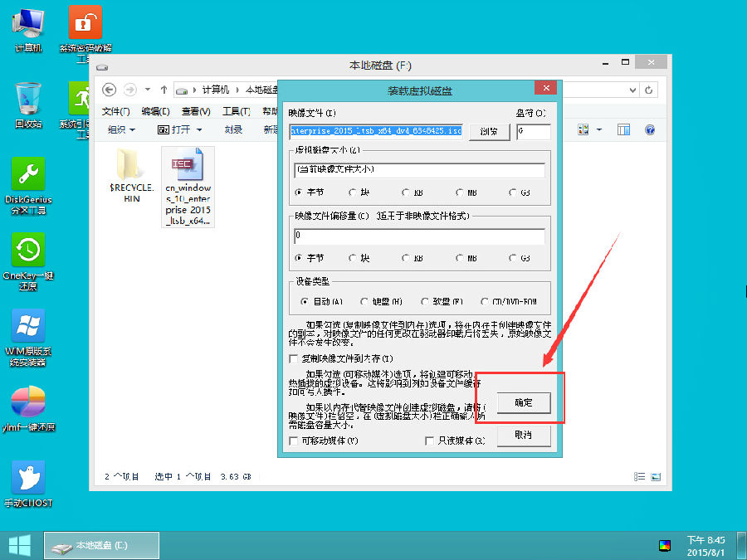Click the 确定 button to mount the disk
This screenshot has height=560, width=747.
click(524, 403)
